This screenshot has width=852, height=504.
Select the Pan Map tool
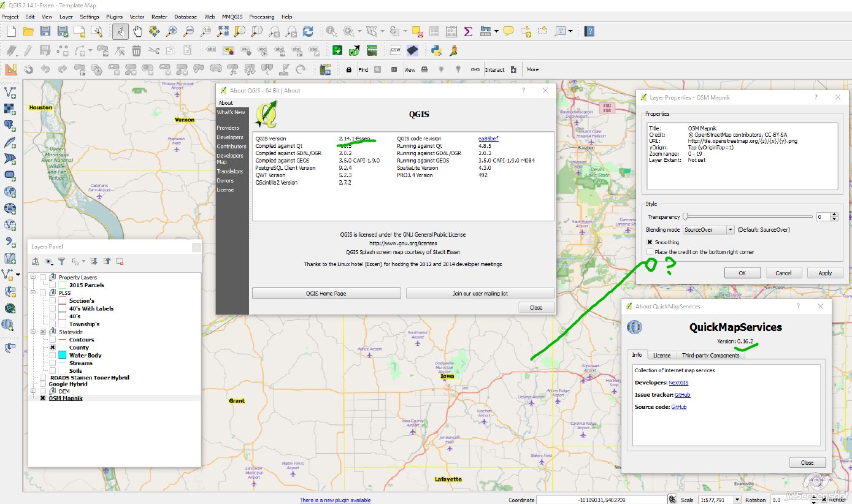137,31
